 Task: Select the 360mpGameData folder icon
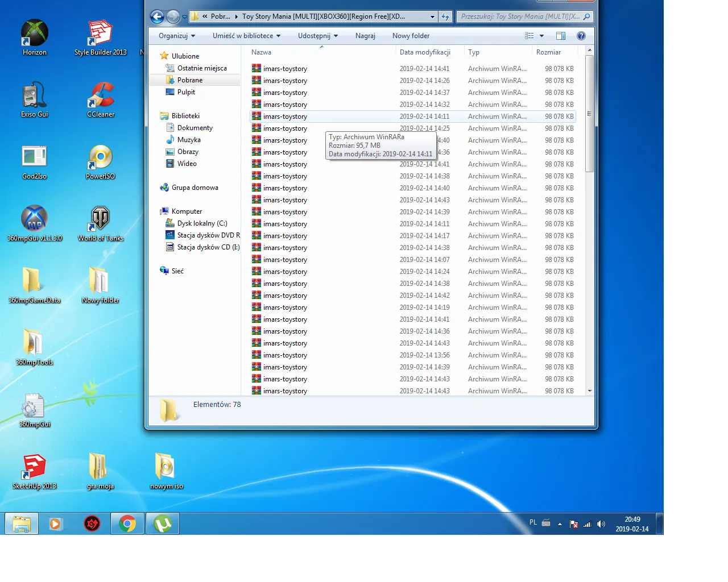(x=35, y=285)
